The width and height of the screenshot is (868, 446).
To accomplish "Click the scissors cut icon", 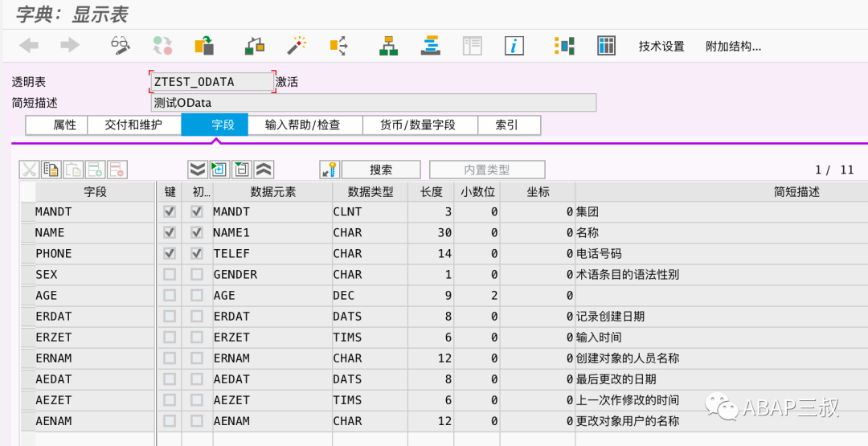I will (x=30, y=170).
